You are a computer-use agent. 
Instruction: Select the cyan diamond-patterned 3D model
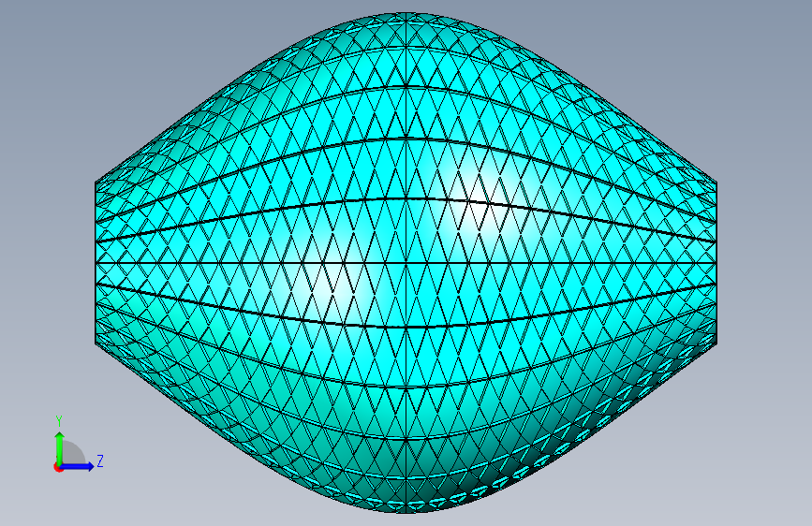tap(406, 263)
